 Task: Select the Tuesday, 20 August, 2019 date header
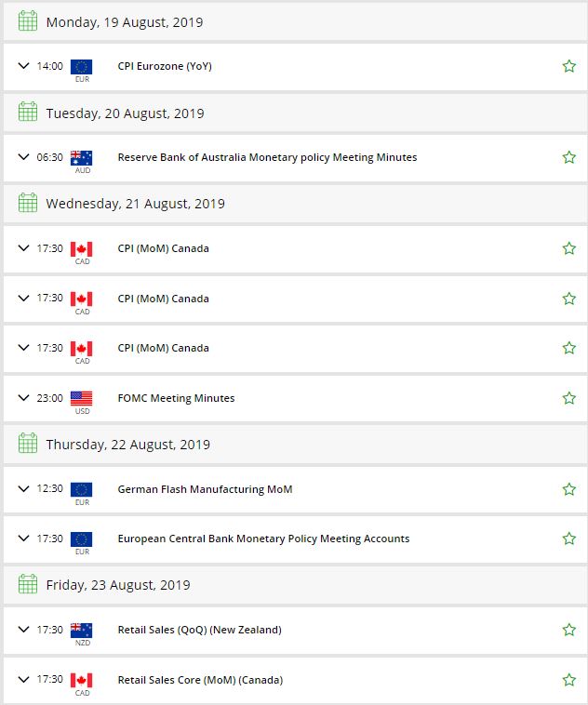click(125, 113)
